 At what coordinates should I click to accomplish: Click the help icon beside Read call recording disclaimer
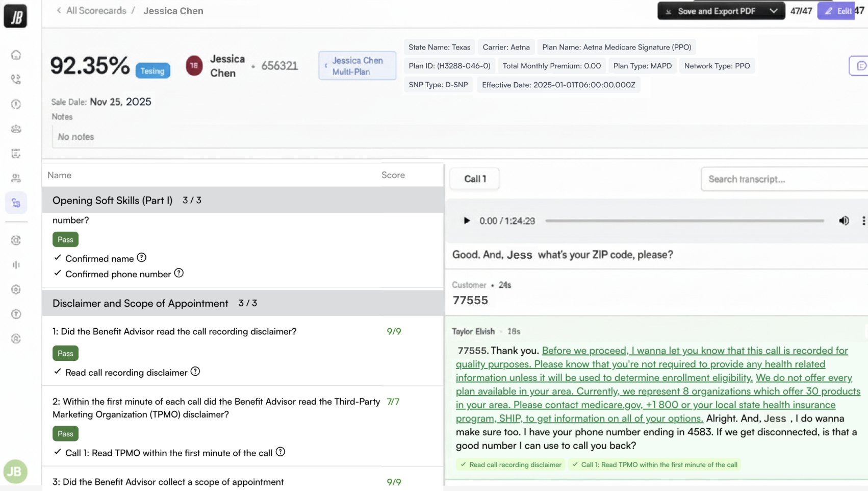[x=195, y=372]
